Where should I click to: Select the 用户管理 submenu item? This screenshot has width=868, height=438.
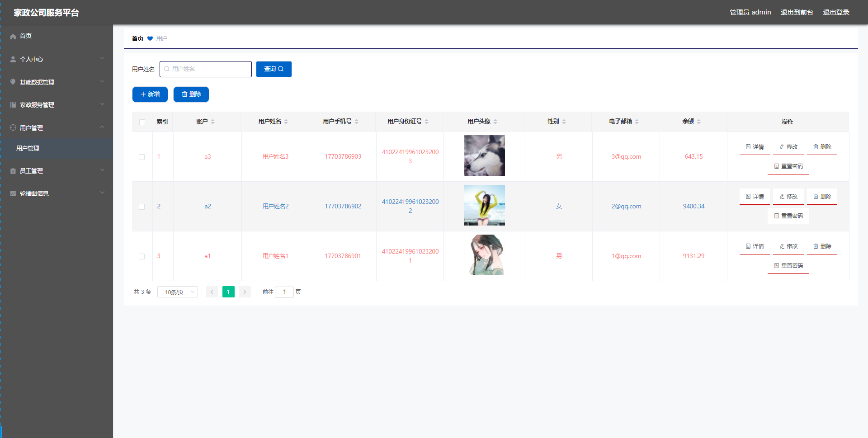57,148
